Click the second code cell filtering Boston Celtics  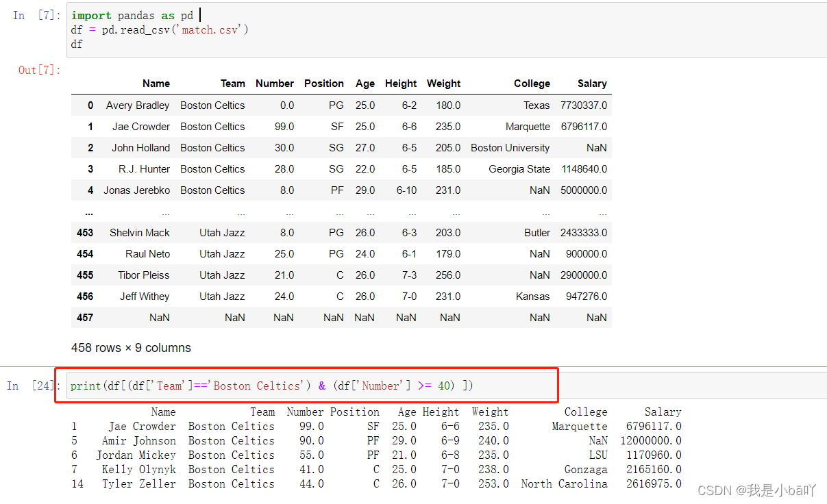pyautogui.click(x=445, y=386)
